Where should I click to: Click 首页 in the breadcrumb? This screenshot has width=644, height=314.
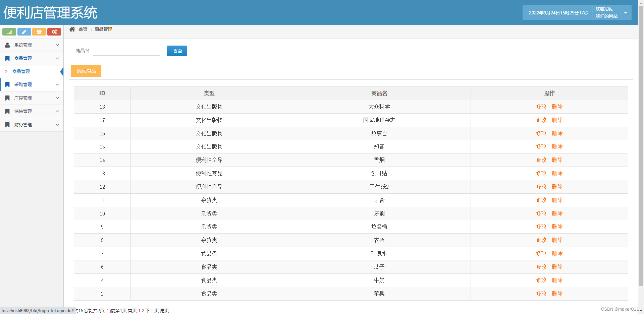pos(83,29)
